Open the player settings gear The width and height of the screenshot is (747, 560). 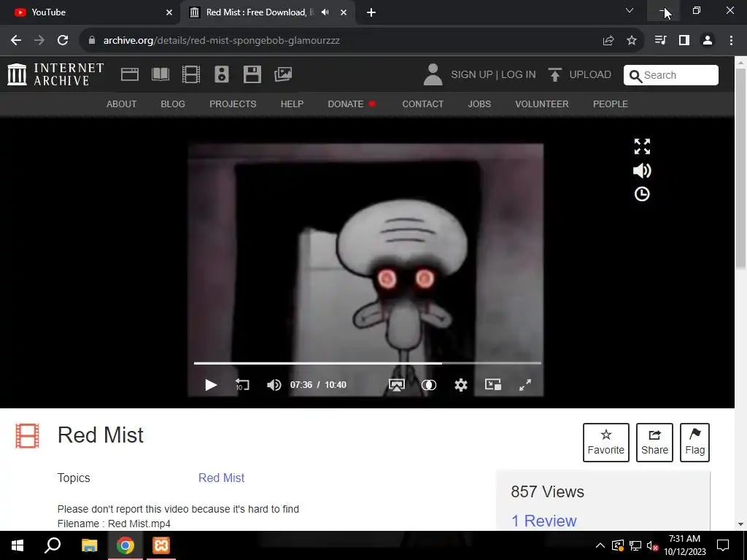(461, 385)
